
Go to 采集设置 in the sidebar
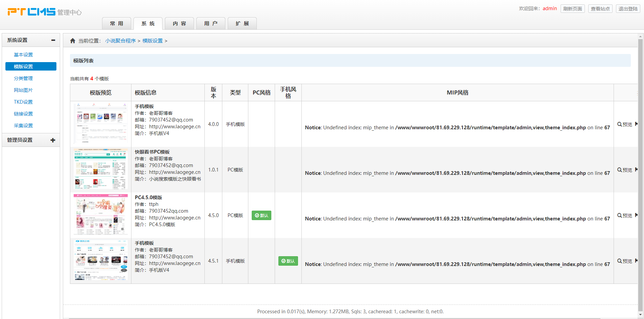point(23,126)
